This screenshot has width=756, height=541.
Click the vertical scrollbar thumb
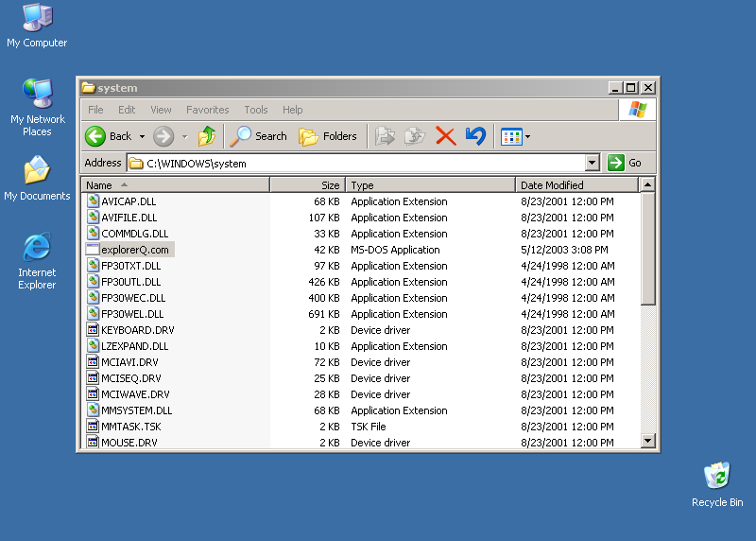coord(647,249)
